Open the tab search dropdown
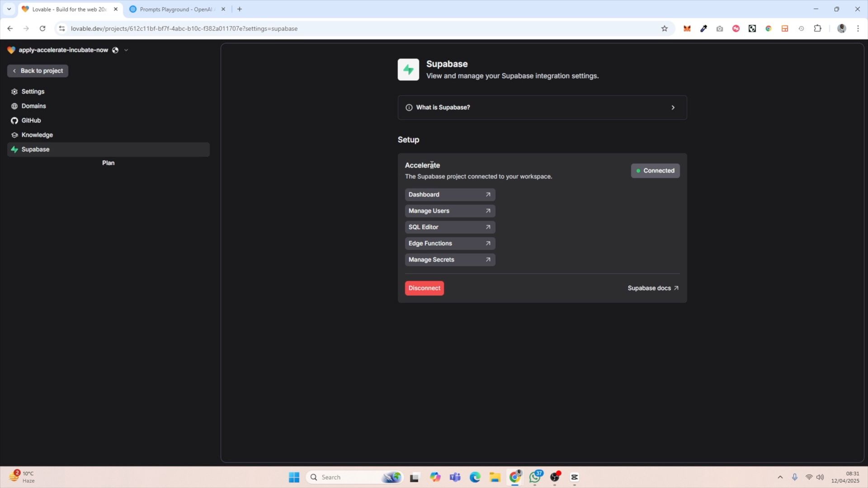This screenshot has height=488, width=868. click(x=9, y=9)
